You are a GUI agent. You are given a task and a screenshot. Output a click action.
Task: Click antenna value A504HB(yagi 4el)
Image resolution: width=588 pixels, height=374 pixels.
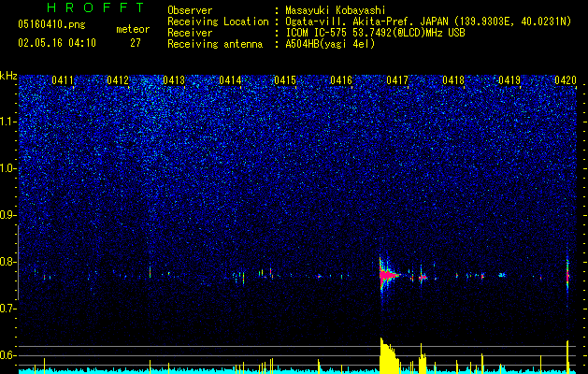[x=330, y=44]
